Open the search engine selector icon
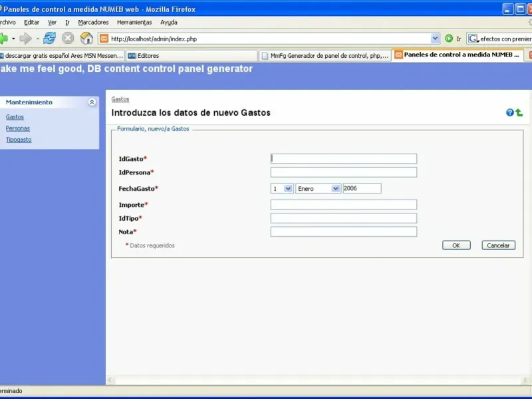532x399 pixels. tap(473, 39)
